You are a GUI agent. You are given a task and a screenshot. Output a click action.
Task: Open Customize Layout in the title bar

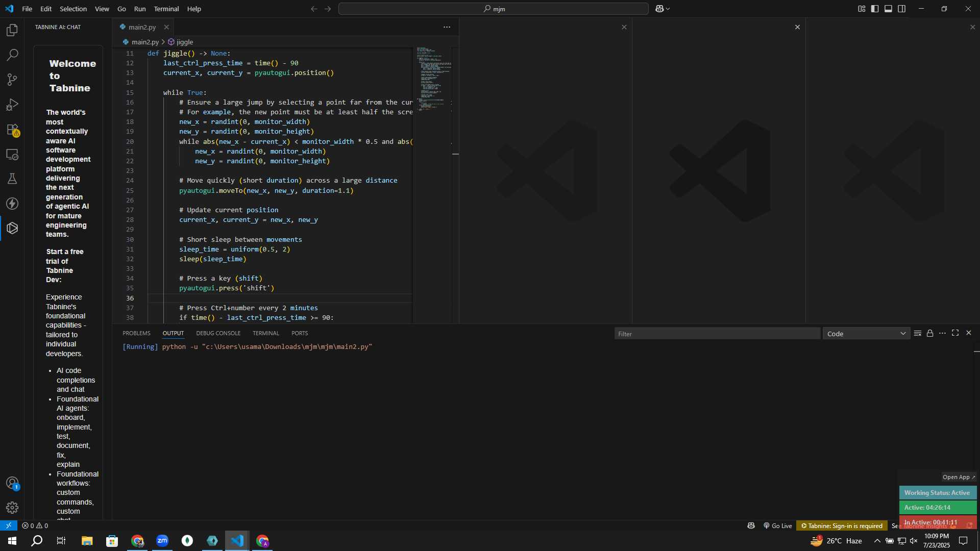coord(862,9)
